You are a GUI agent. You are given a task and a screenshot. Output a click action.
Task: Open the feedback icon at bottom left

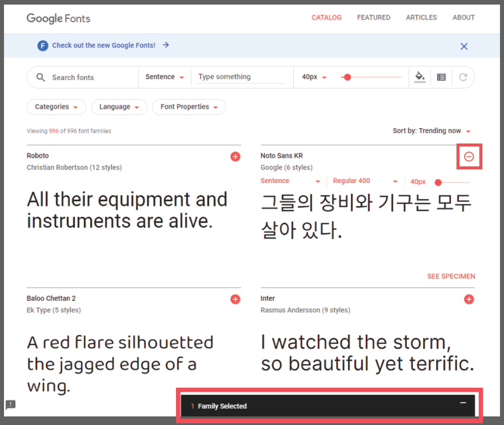(x=11, y=404)
